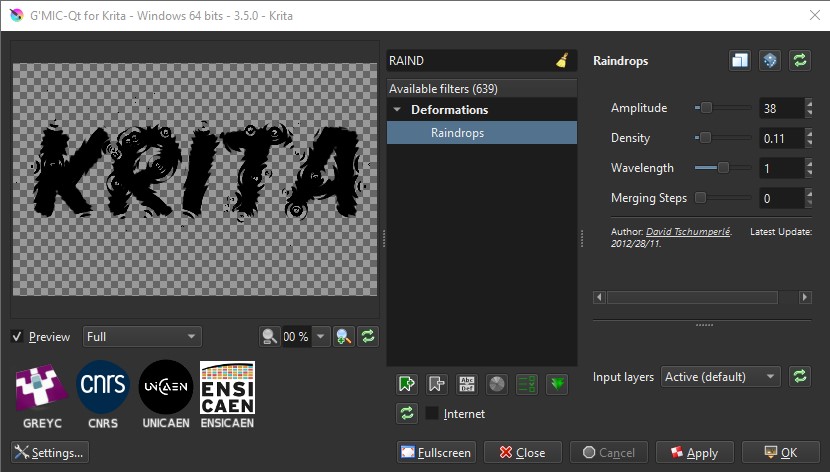Click the rename fave 'Abc' icon

pyautogui.click(x=466, y=383)
